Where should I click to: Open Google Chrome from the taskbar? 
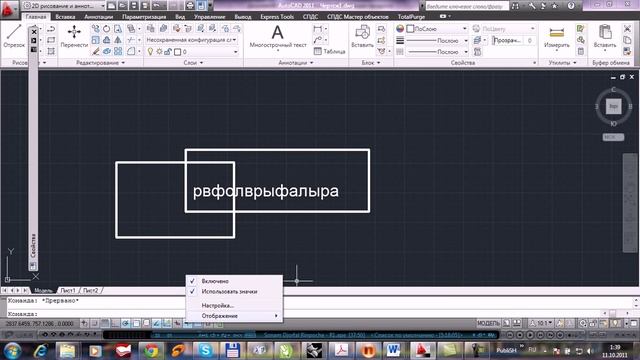tap(151, 350)
